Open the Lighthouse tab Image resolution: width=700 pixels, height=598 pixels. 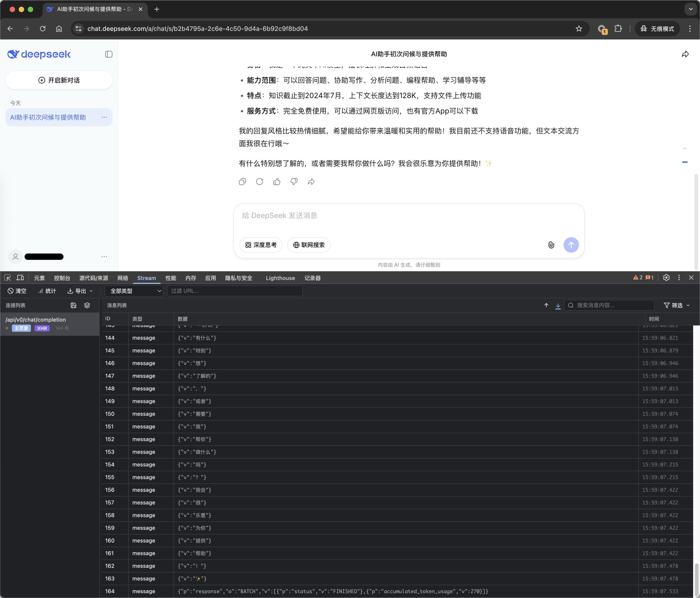tap(280, 278)
